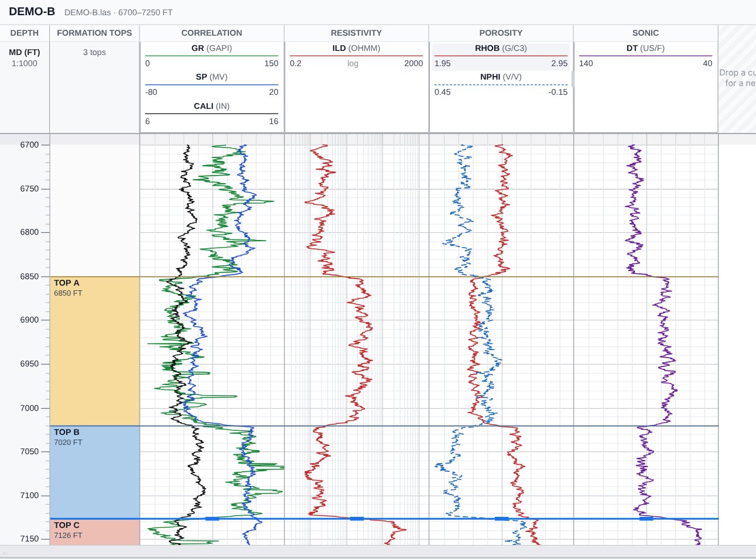Click the DT scale value 140
Viewport: 756px width, 559px height.
coord(586,63)
